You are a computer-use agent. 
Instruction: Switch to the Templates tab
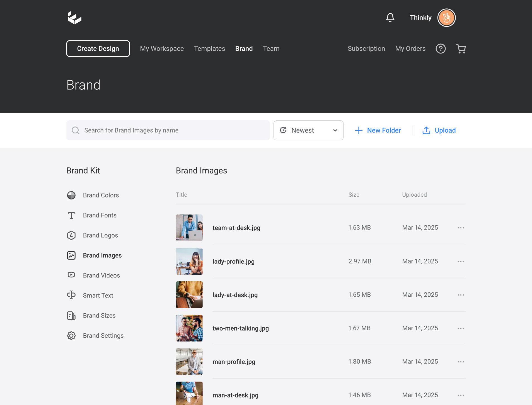point(209,49)
